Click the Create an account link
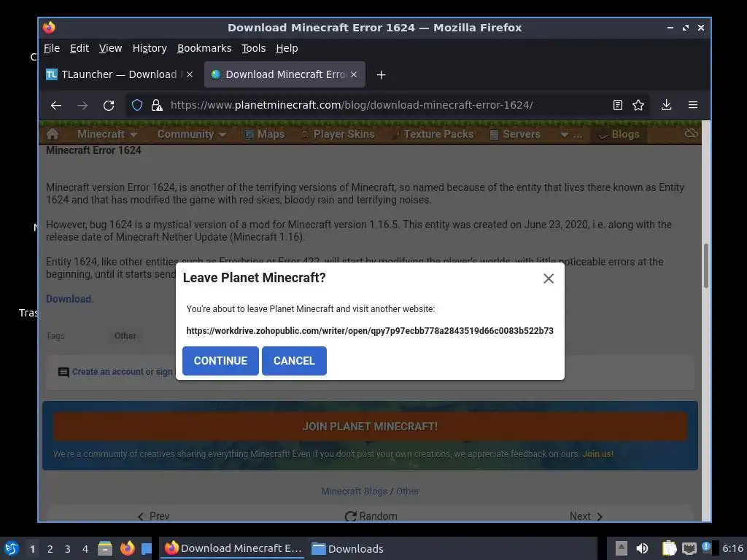 (x=108, y=371)
